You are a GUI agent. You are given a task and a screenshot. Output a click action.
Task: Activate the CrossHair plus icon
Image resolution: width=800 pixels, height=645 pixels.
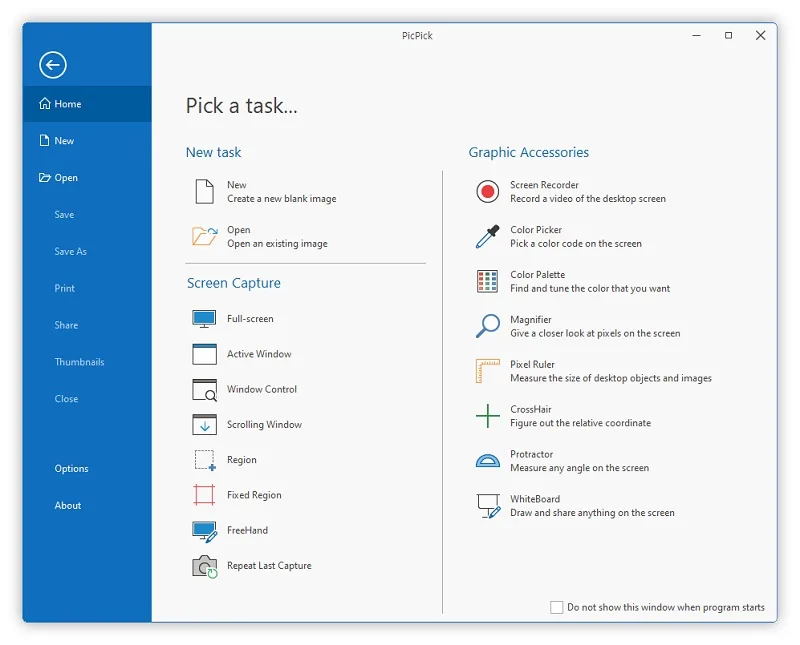point(487,416)
